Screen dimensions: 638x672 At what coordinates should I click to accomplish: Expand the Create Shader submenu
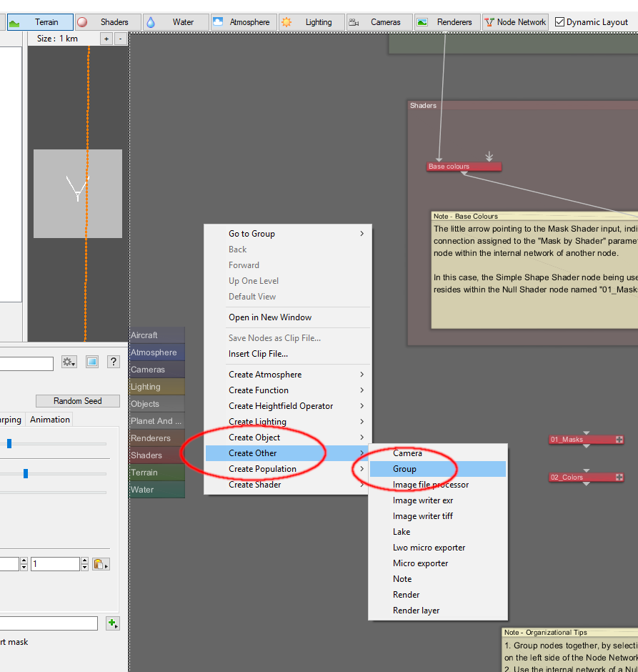[x=288, y=485]
